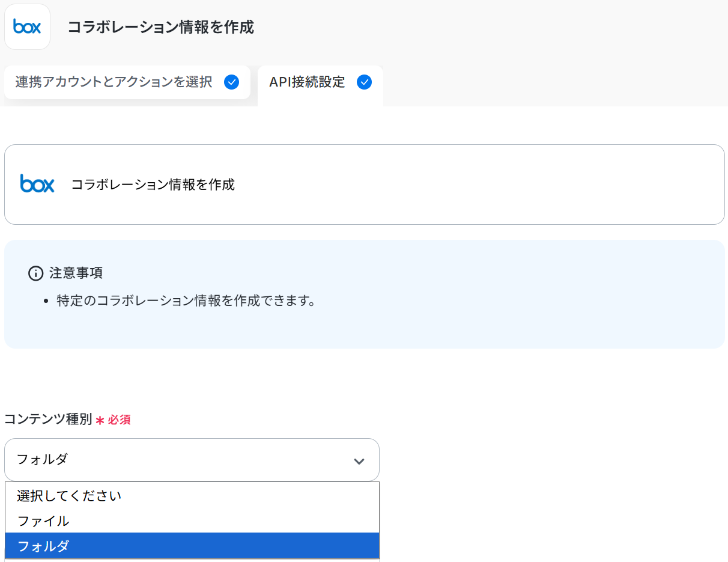Click the red 必須 required label
Screen dimensions: 728x562
119,420
